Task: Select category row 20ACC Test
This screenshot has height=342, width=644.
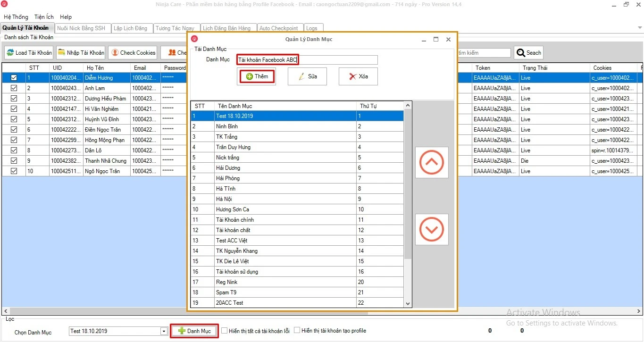Action: [x=297, y=303]
